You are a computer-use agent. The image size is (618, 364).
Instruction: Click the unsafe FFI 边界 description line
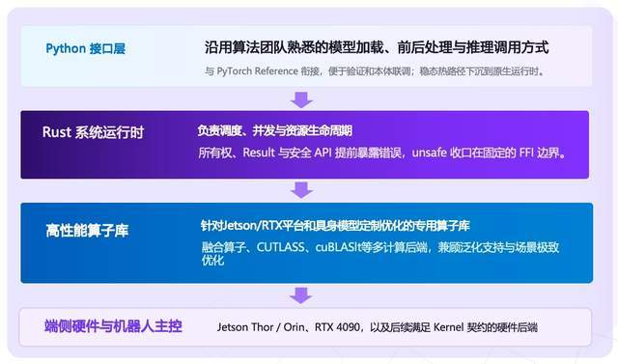tap(382, 153)
